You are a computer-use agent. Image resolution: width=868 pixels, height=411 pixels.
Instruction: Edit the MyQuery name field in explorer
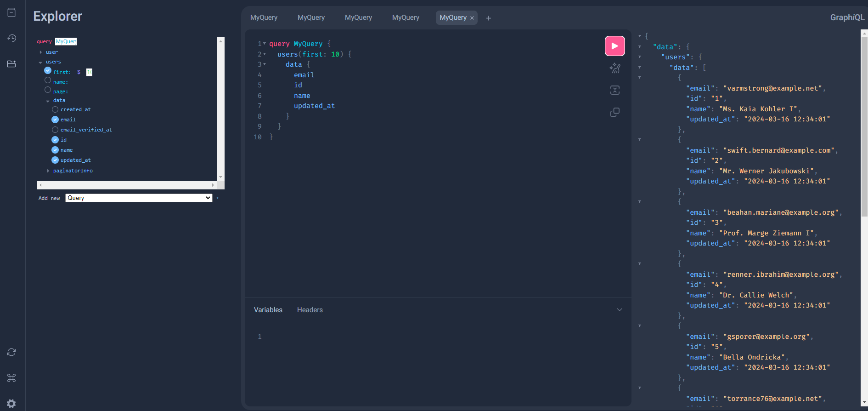tap(66, 41)
